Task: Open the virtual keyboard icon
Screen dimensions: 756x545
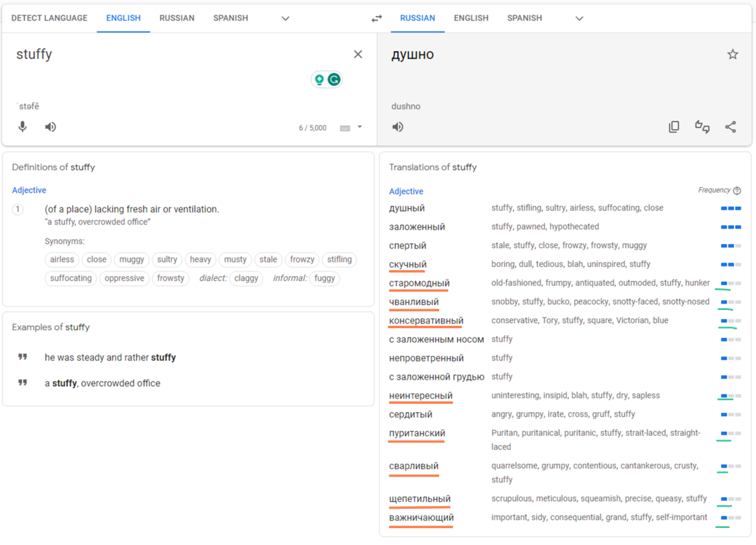Action: 345,128
